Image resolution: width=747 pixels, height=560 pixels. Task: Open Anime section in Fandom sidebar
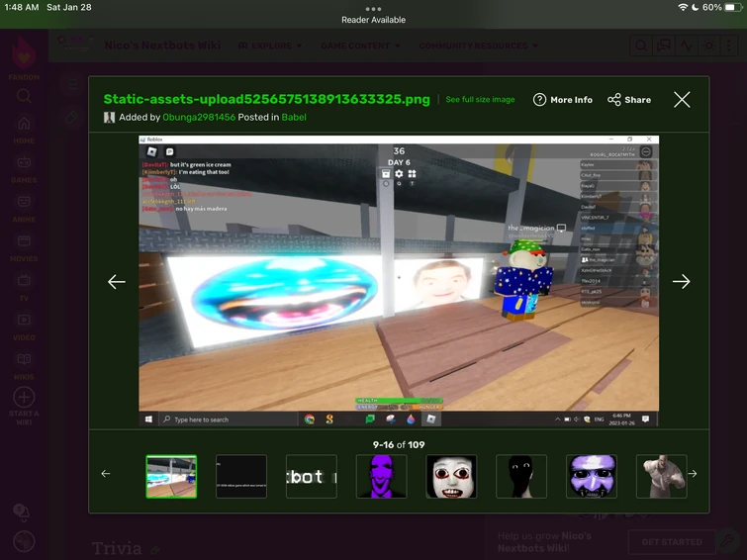pyautogui.click(x=24, y=209)
